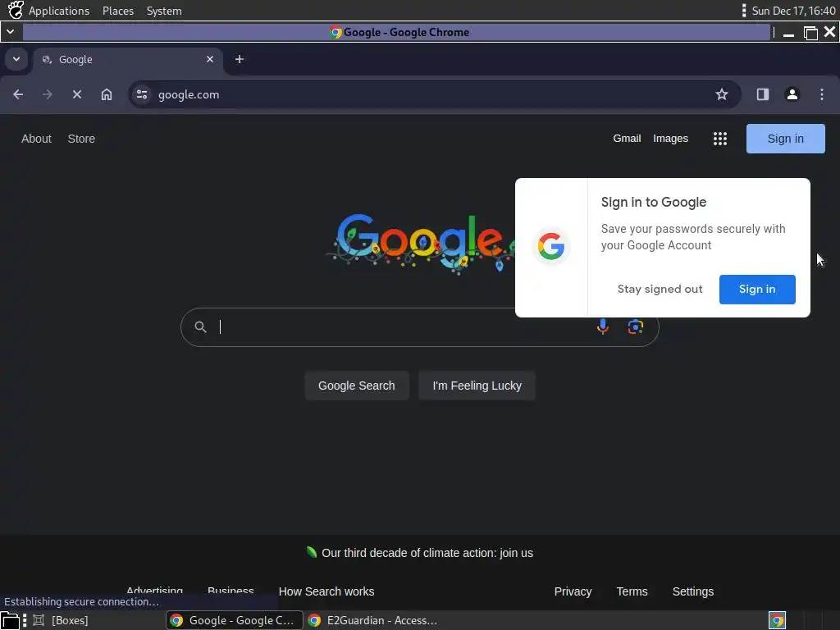Toggle the Chrome side panel icon
Viewport: 840px width, 630px height.
[x=763, y=94]
